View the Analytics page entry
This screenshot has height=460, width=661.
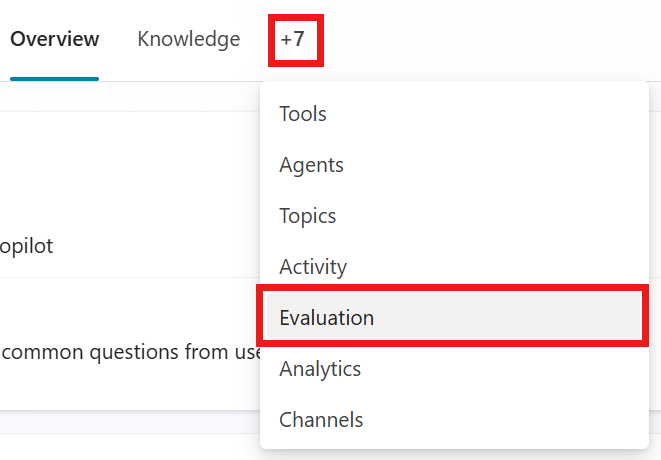tap(320, 369)
